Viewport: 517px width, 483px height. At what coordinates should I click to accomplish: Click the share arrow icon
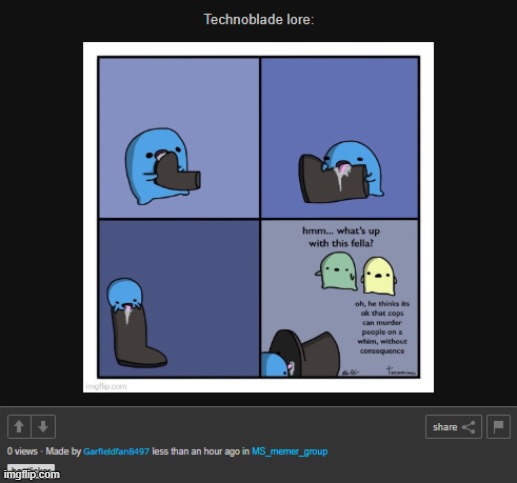(469, 427)
